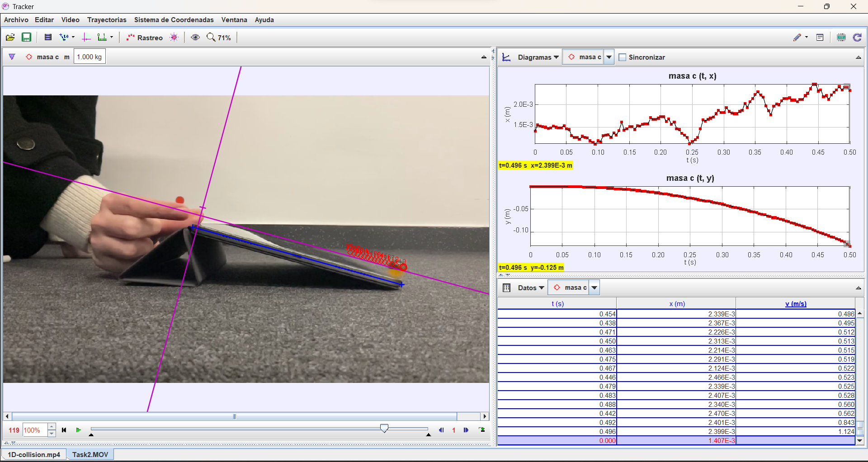868x462 pixels.
Task: Click the purple refresh icon
Action: coord(857,38)
